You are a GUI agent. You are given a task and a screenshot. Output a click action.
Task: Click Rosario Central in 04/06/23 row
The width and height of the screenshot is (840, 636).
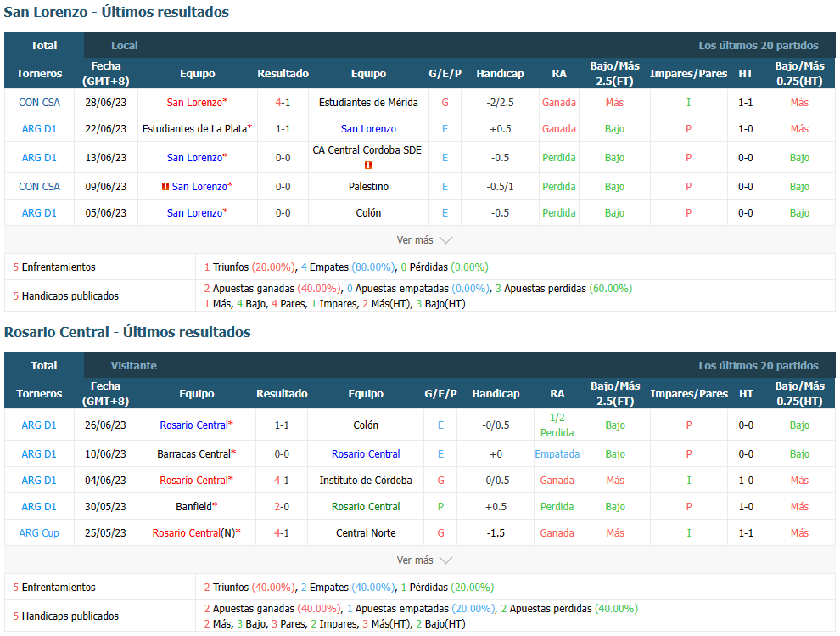[x=194, y=481]
